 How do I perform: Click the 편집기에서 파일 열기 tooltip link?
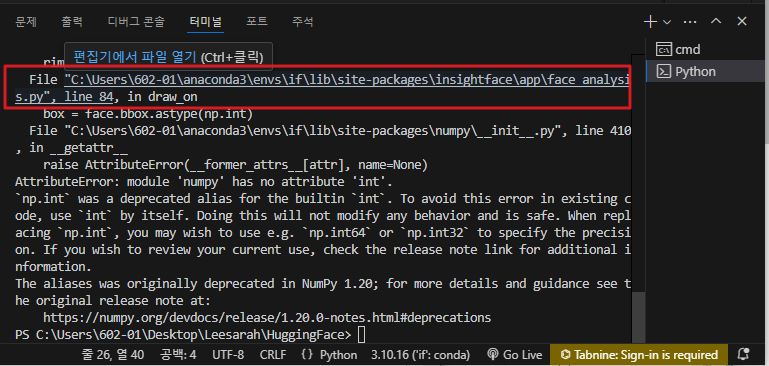(x=134, y=57)
